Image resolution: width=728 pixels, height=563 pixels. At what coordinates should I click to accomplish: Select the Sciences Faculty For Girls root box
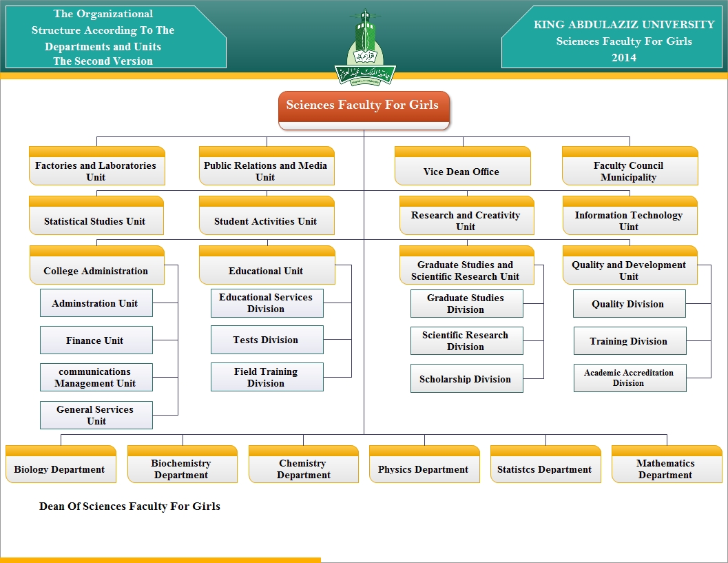point(364,110)
